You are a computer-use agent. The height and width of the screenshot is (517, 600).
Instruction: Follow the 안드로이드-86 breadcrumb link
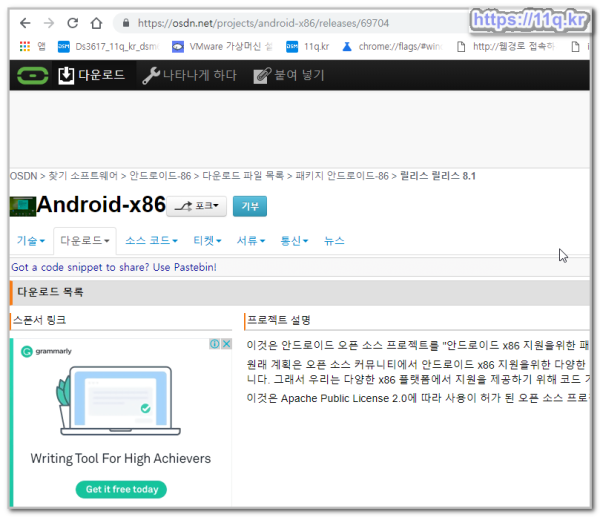coord(160,176)
